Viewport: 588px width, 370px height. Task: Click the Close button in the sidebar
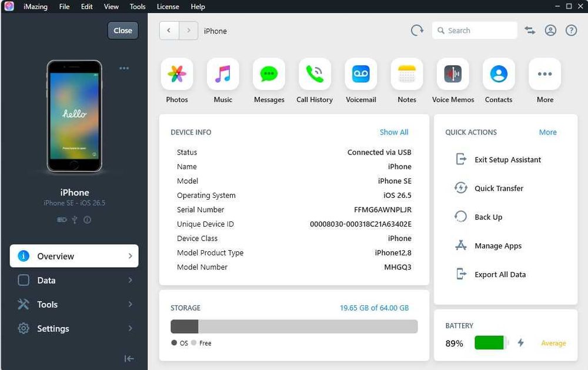coord(123,31)
